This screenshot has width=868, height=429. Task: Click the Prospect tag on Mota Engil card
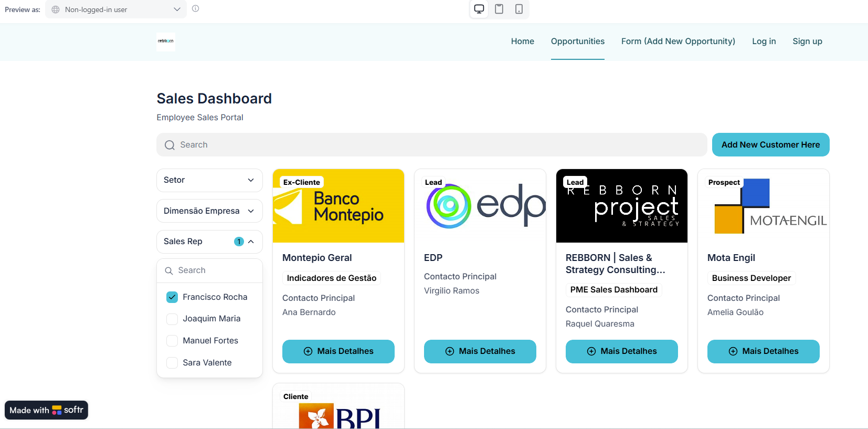coord(724,182)
